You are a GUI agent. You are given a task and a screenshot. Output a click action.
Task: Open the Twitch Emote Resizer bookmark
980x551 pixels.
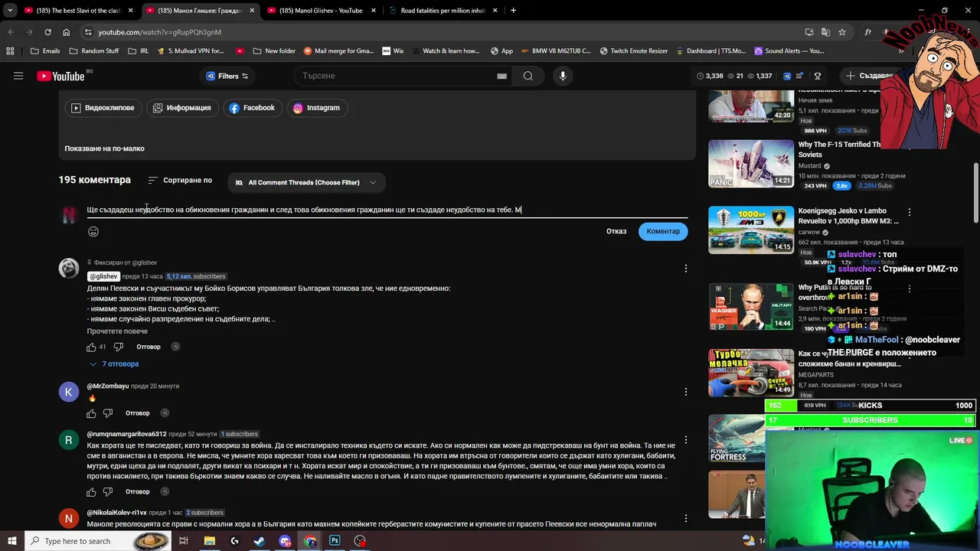point(634,51)
